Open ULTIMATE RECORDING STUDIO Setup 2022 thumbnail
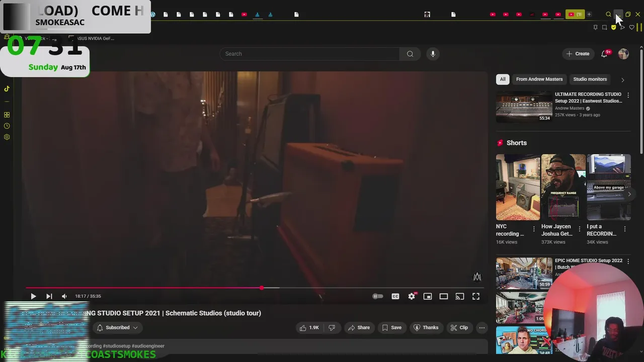The image size is (644, 362). [x=524, y=107]
